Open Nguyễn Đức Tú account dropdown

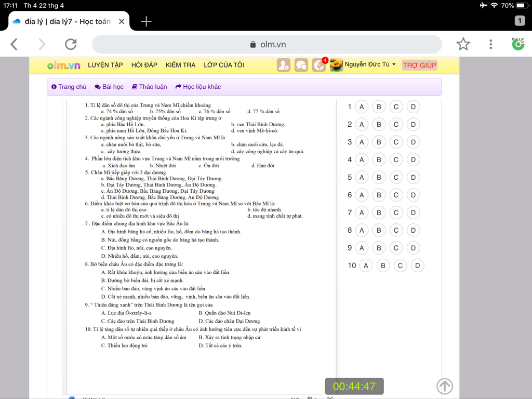pos(370,64)
